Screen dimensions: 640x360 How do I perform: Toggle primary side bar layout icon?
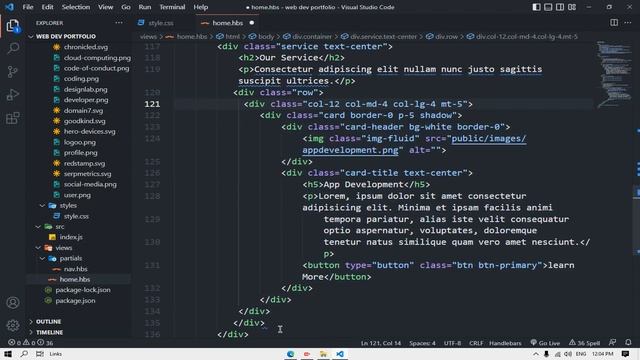(x=536, y=7)
